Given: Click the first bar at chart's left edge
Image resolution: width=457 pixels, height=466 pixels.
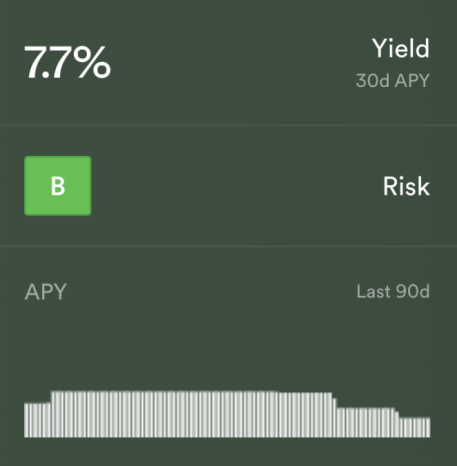Looking at the screenshot, I should (x=26, y=420).
